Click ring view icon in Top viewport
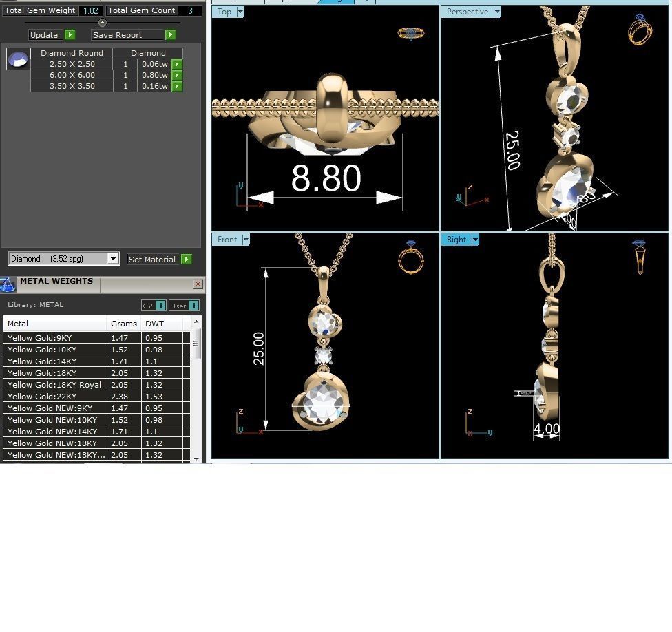Image resolution: width=672 pixels, height=632 pixels. click(410, 34)
